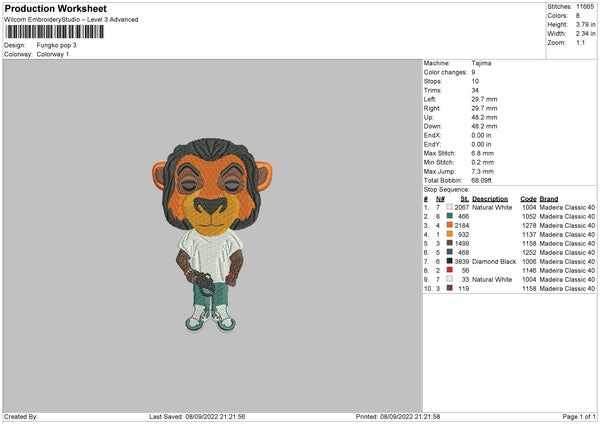Image resolution: width=600 pixels, height=424 pixels.
Task: Click 'Natural White' description in stop 9
Action: pos(492,280)
